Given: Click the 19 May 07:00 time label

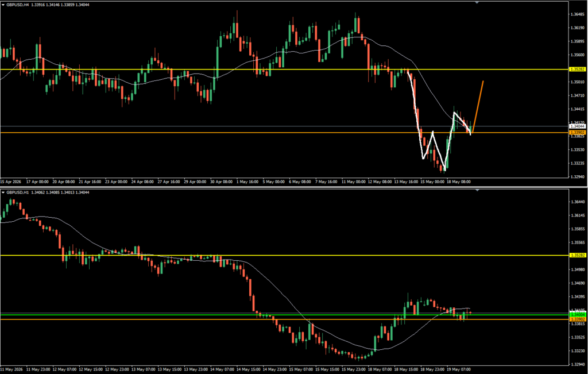Looking at the screenshot, I should click(x=459, y=369).
